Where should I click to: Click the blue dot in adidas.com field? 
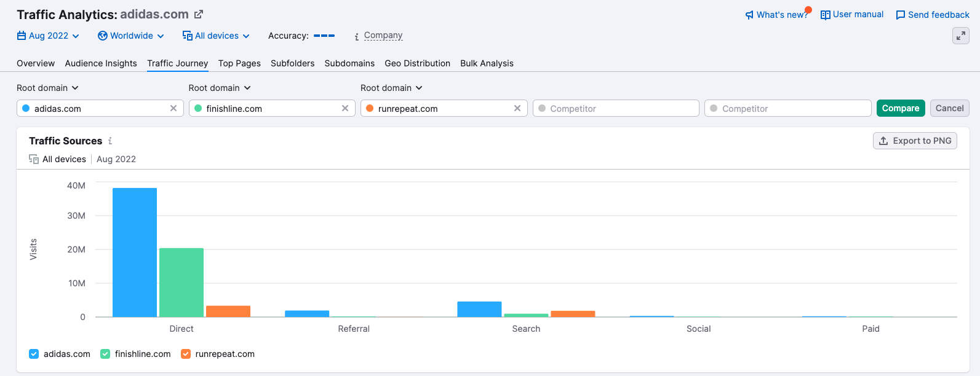[26, 108]
